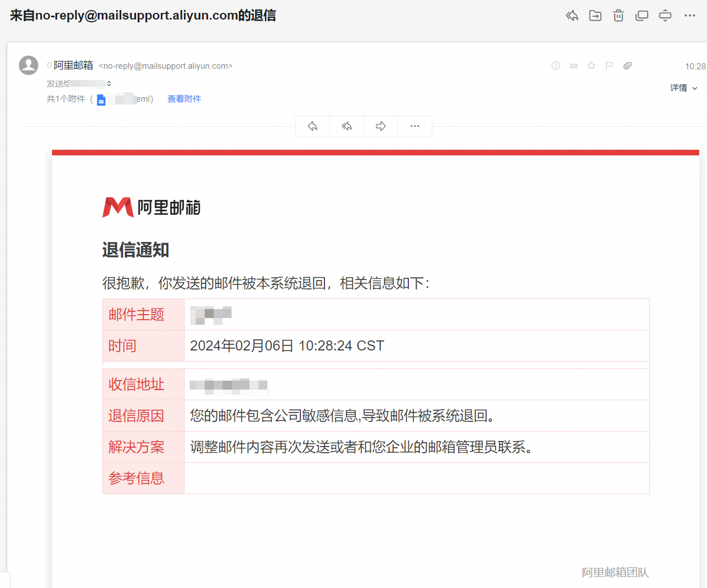Viewport: 707px width, 588px height.
Task: Click the reply arrow in the center toolbar
Action: point(313,126)
